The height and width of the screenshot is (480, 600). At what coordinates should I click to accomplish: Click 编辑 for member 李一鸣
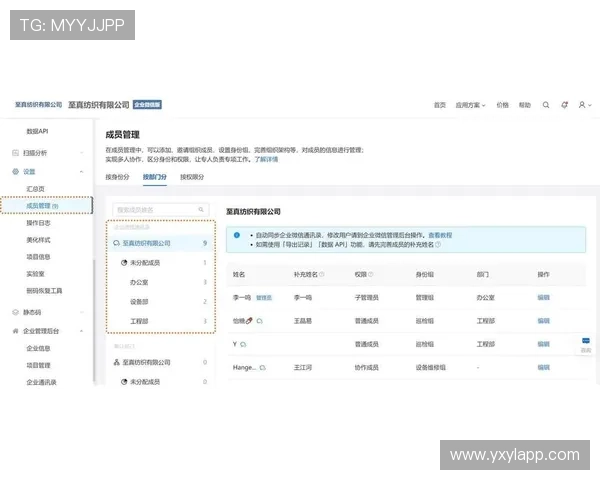click(543, 297)
